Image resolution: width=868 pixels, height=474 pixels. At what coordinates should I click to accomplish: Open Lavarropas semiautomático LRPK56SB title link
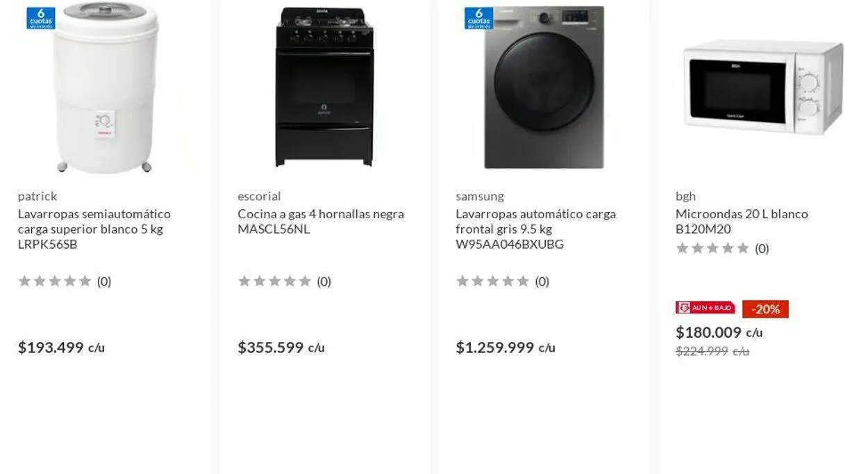[x=94, y=229]
